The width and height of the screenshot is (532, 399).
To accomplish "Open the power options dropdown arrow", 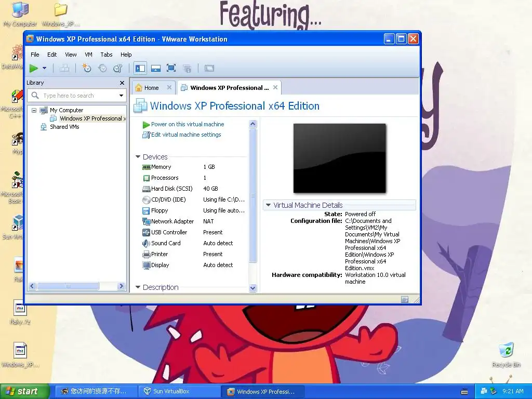I will point(44,68).
